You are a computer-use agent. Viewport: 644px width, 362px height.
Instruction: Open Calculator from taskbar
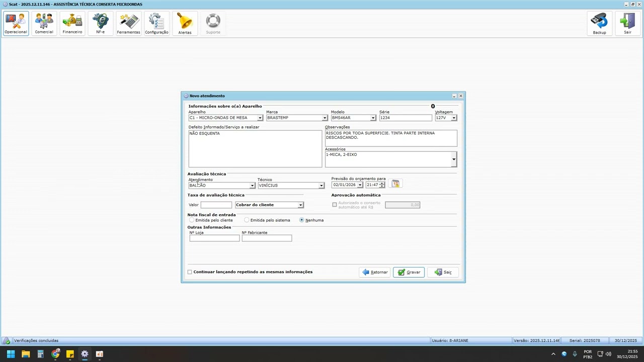[x=40, y=354]
